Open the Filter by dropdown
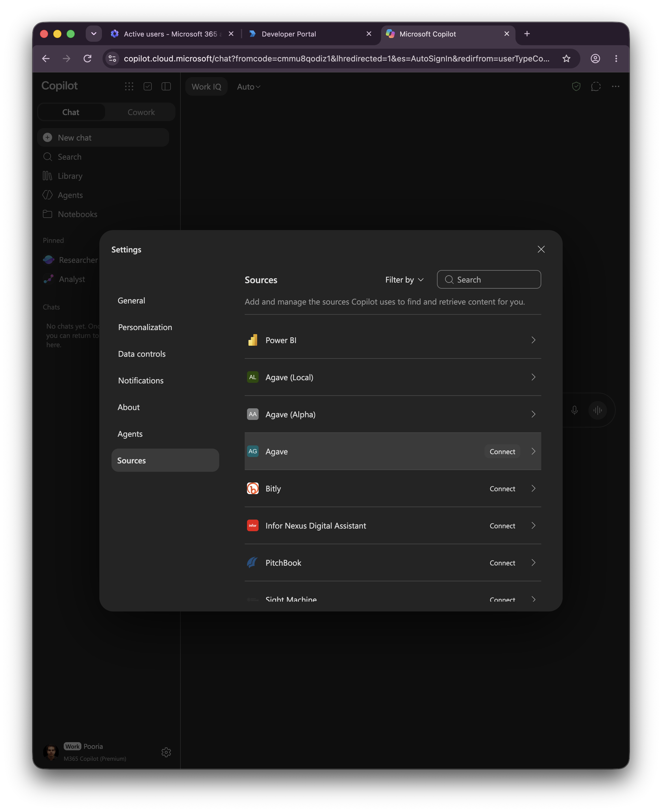This screenshot has width=662, height=812. coord(404,280)
